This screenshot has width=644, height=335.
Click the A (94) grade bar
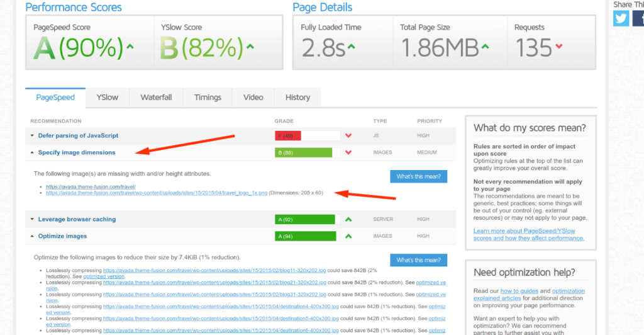click(x=307, y=236)
